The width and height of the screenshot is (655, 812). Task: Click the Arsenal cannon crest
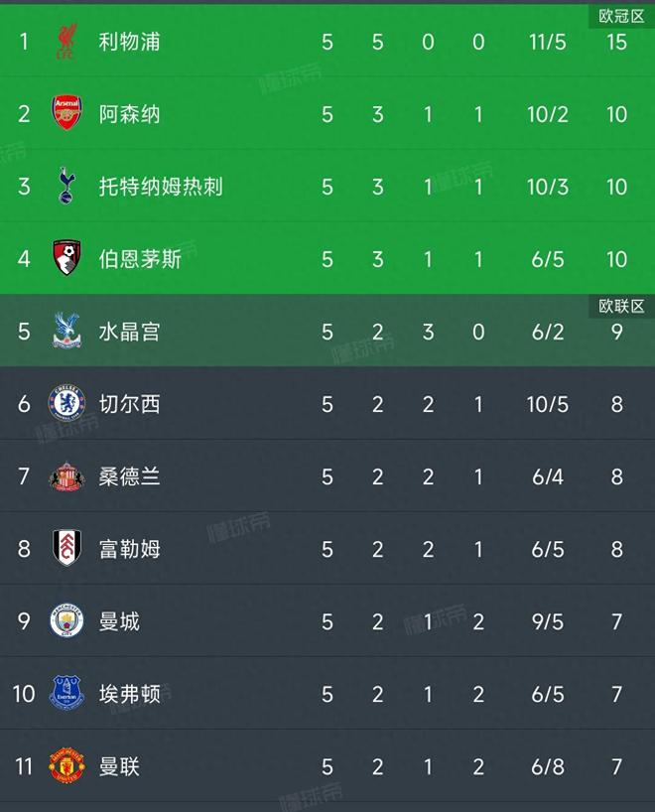tap(65, 114)
